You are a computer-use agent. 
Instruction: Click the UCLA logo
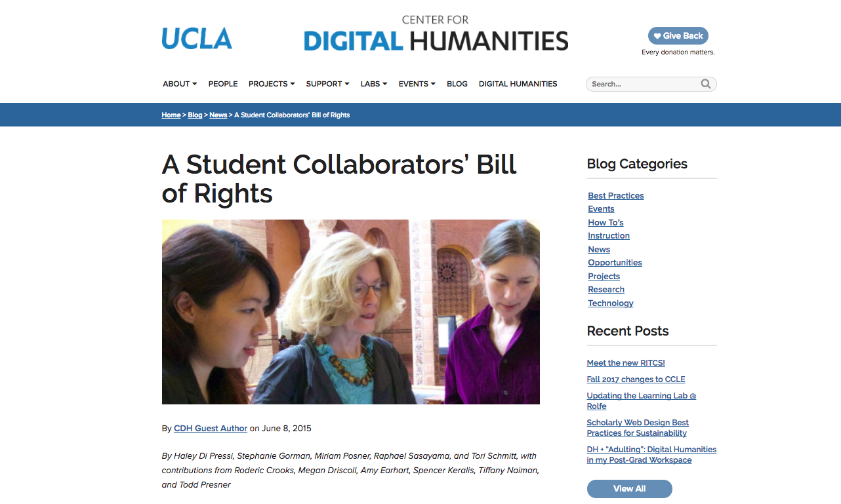[197, 39]
